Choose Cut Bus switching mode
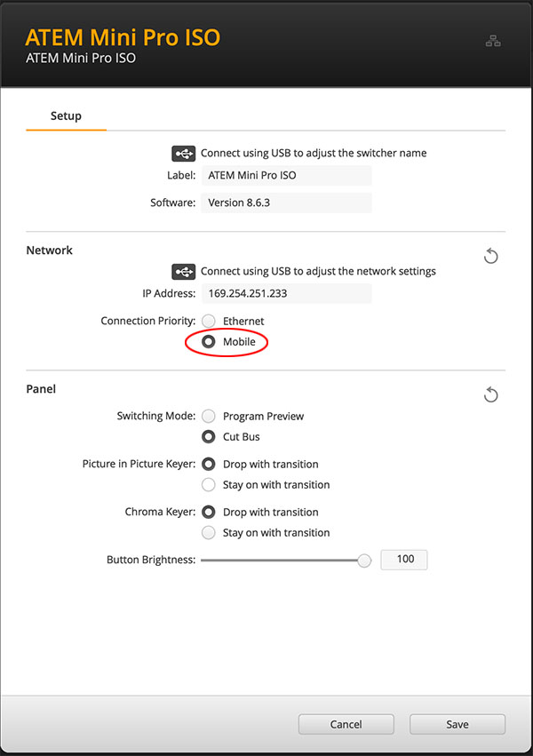This screenshot has height=756, width=533. [x=209, y=437]
